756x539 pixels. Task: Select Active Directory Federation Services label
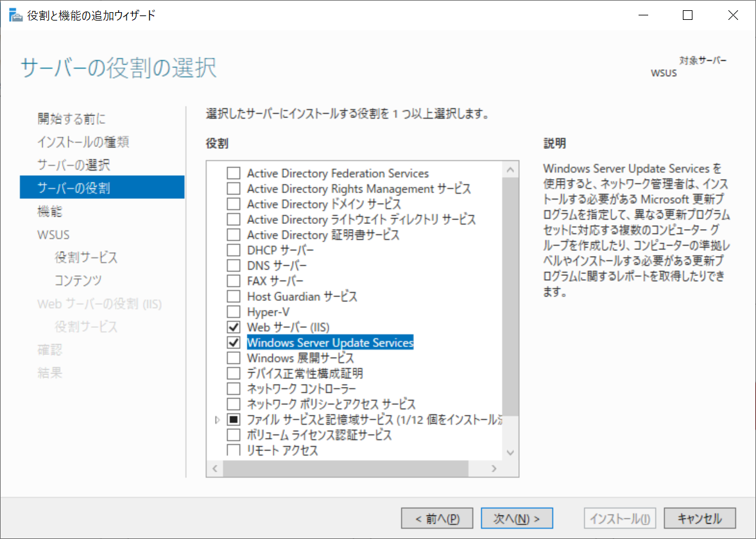pos(338,173)
